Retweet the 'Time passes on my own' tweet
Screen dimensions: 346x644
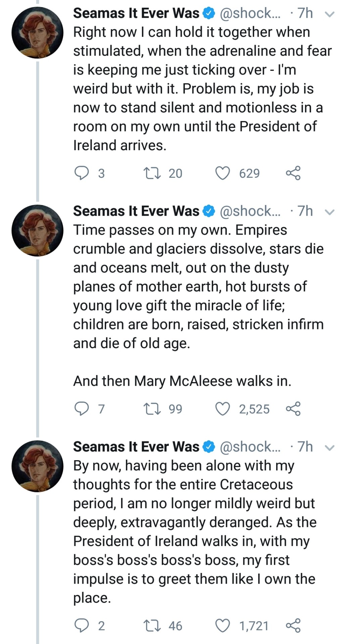[x=152, y=409]
